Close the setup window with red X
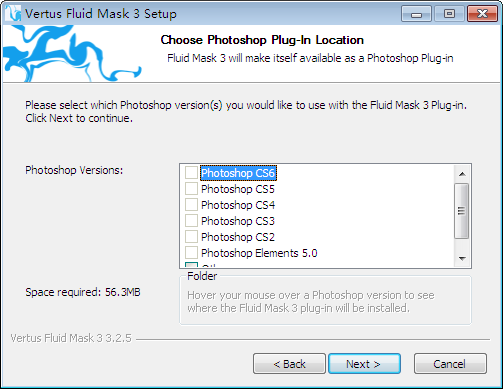 pyautogui.click(x=482, y=14)
